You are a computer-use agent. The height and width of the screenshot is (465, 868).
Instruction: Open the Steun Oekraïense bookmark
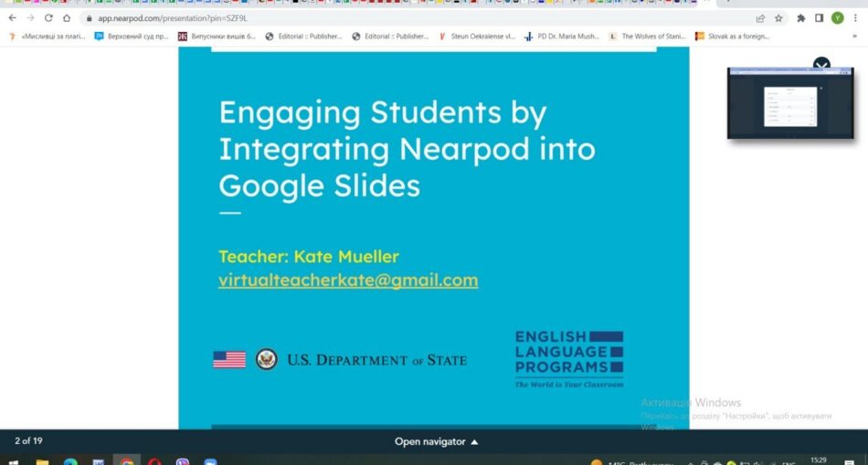point(477,37)
